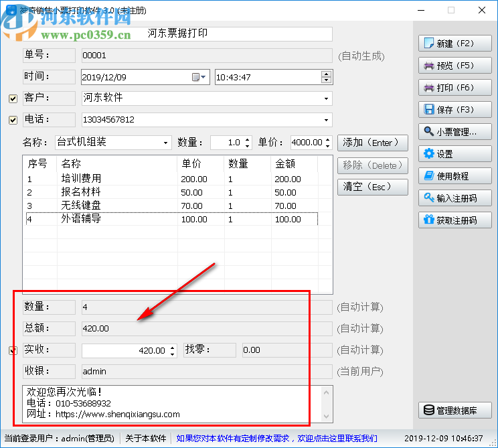The height and width of the screenshot is (448, 498).
Task: Open the calendar picker in date field
Action: point(199,77)
